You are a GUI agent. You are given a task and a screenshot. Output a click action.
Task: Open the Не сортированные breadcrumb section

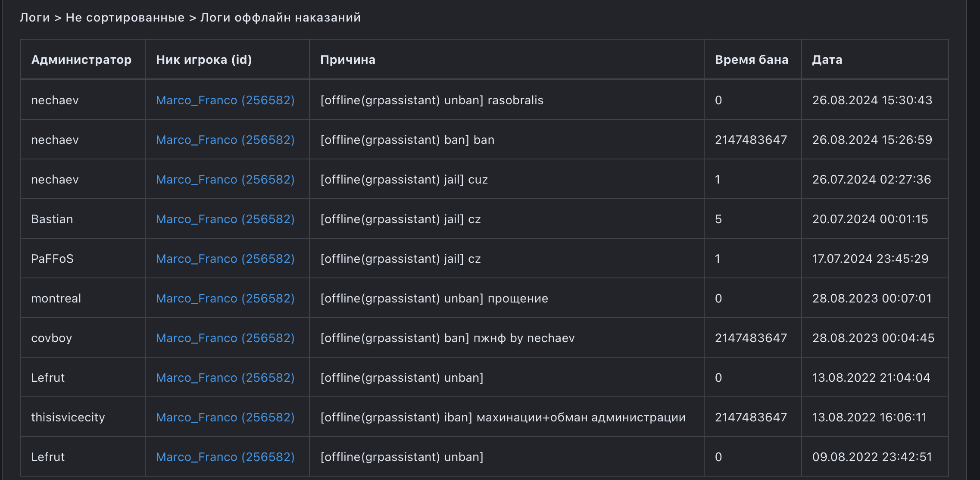coord(125,18)
